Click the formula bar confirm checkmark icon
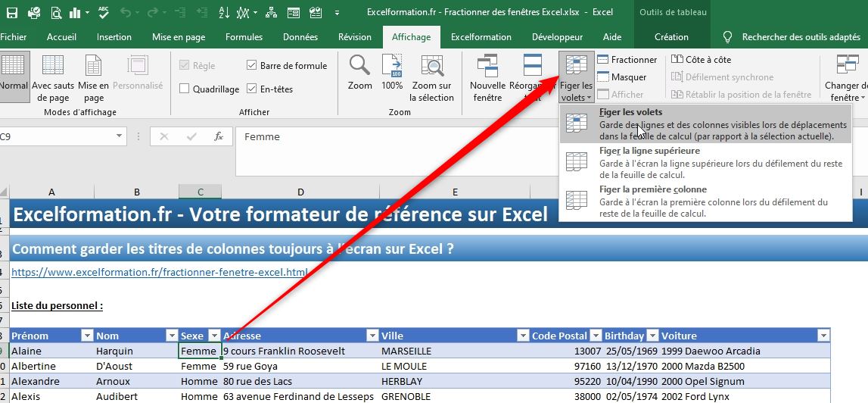 click(x=191, y=136)
